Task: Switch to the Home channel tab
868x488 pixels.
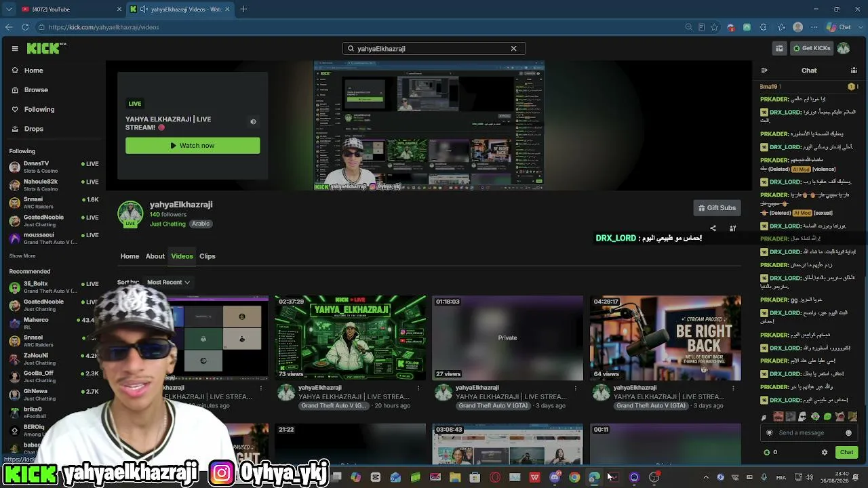Action: (130, 256)
